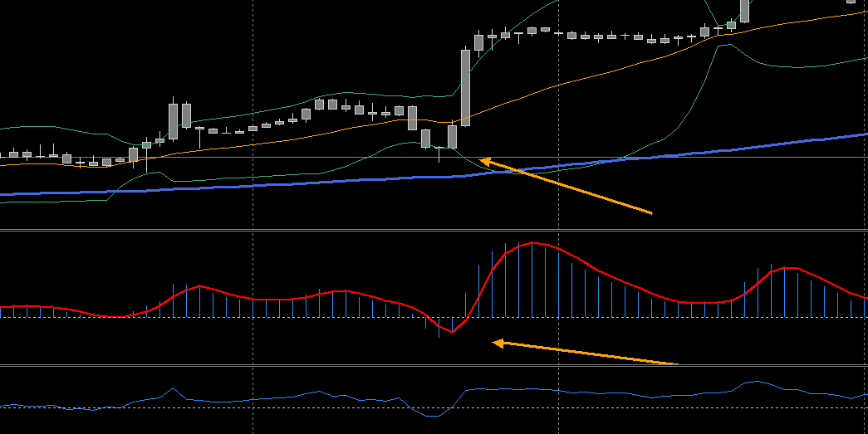
Task: Select the lowest negative MACD histogram bar
Action: [x=439, y=327]
